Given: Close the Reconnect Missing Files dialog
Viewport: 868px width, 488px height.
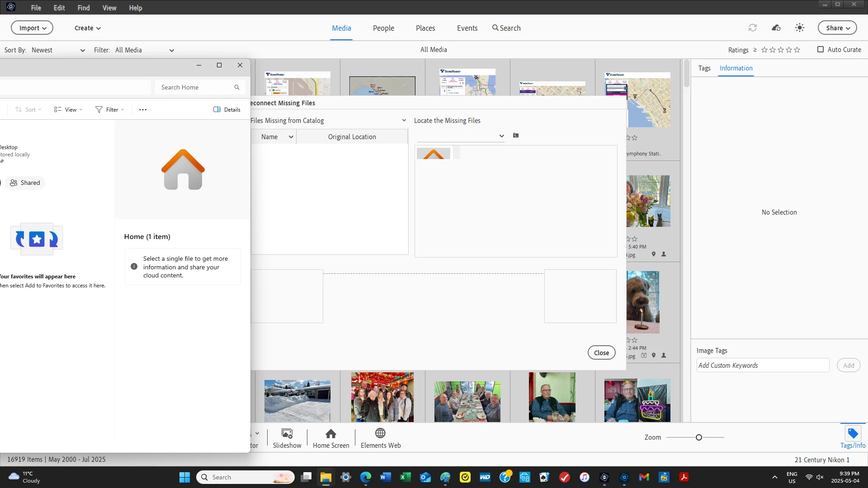Looking at the screenshot, I should (601, 353).
